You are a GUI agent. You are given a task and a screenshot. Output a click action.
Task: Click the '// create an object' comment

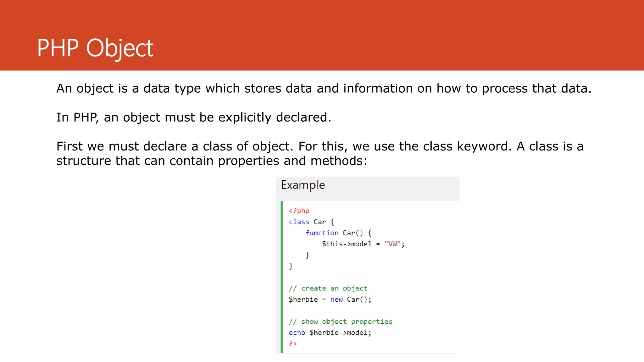pos(328,288)
